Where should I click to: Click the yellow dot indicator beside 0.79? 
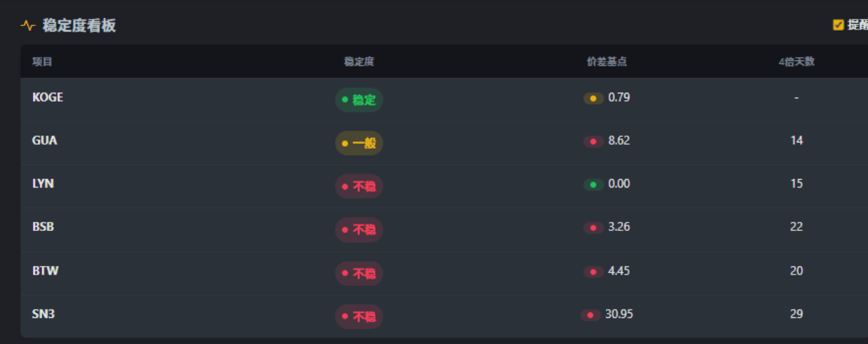tap(593, 98)
